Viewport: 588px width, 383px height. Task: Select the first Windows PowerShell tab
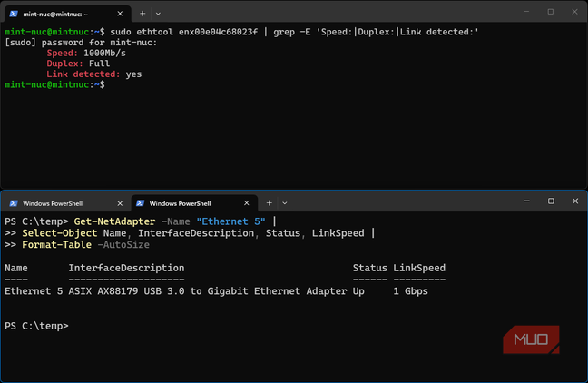[67, 203]
